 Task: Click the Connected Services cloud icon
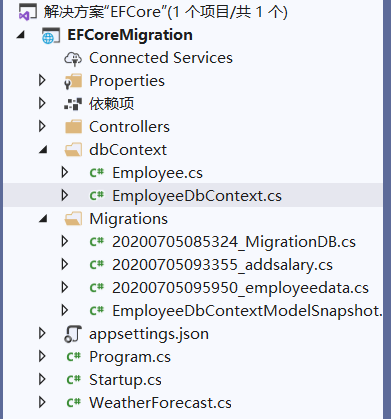click(73, 58)
